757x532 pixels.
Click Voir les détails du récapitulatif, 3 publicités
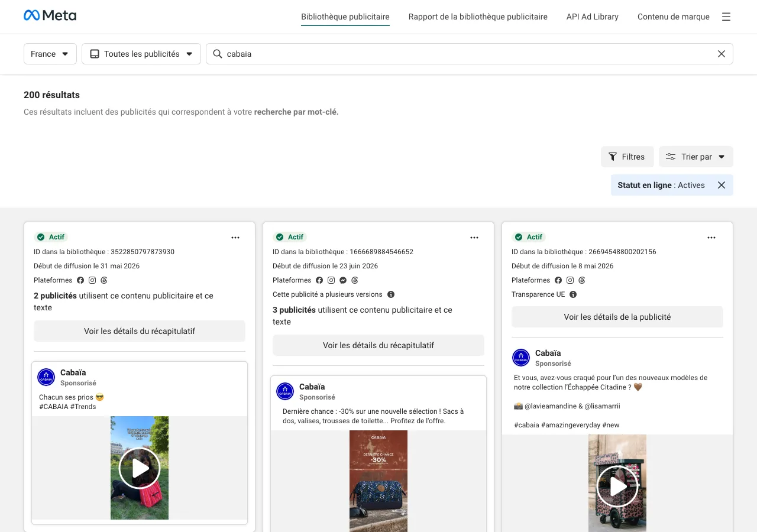378,345
